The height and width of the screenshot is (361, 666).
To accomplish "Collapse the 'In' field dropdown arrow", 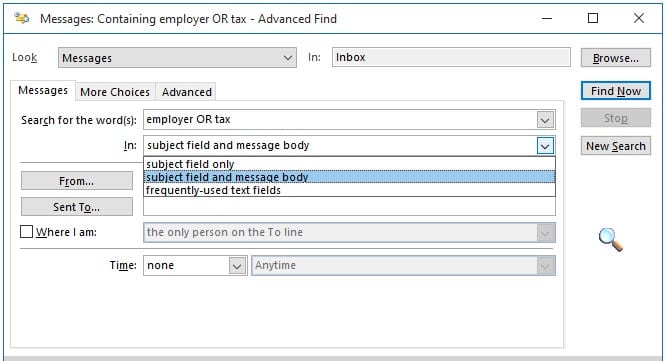I will click(x=545, y=146).
